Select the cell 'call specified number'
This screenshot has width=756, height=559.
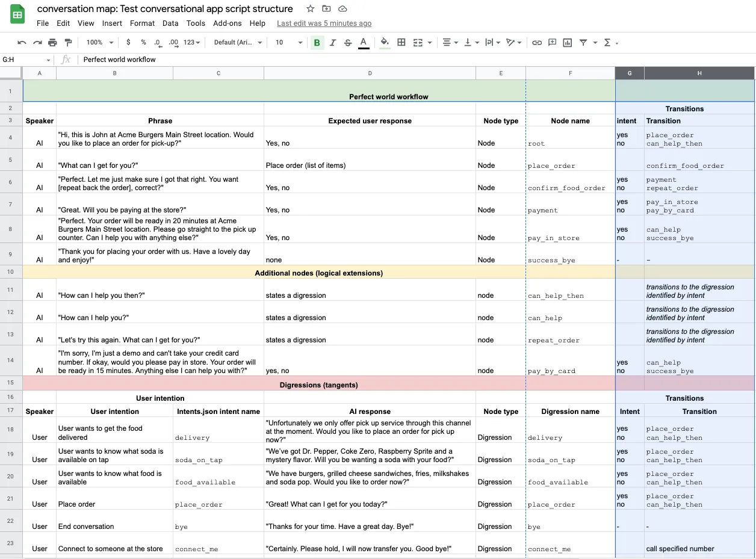click(699, 543)
